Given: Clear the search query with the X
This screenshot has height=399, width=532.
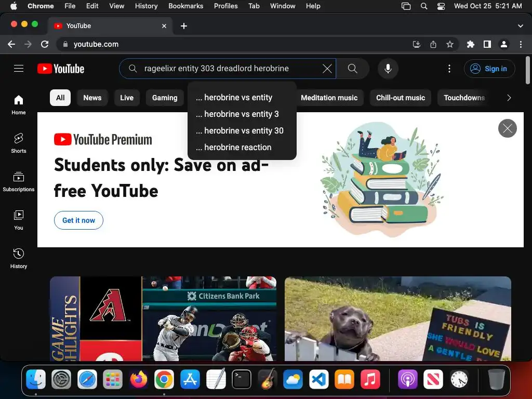Looking at the screenshot, I should 327,69.
